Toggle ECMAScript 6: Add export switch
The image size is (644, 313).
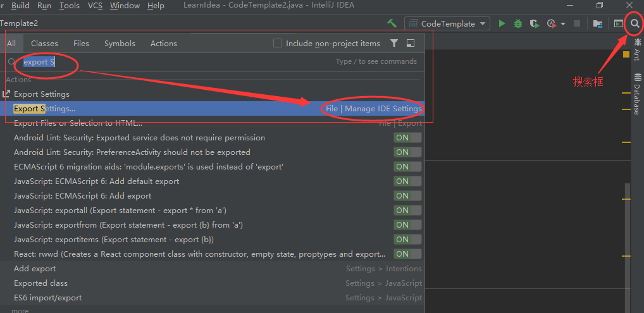pos(407,196)
